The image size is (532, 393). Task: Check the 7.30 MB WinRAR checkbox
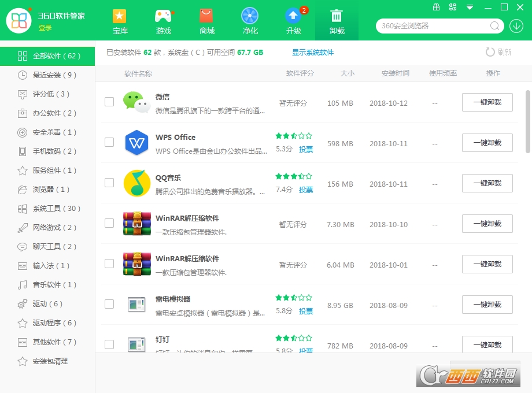[109, 223]
